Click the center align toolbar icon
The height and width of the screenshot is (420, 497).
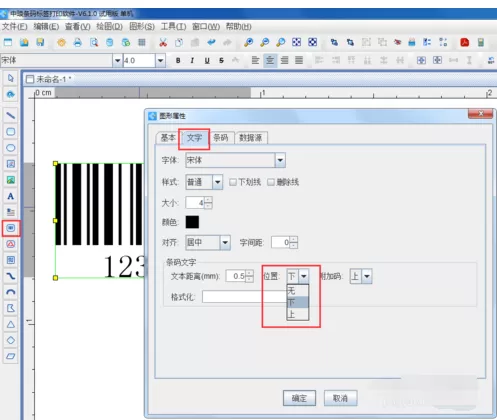[270, 60]
